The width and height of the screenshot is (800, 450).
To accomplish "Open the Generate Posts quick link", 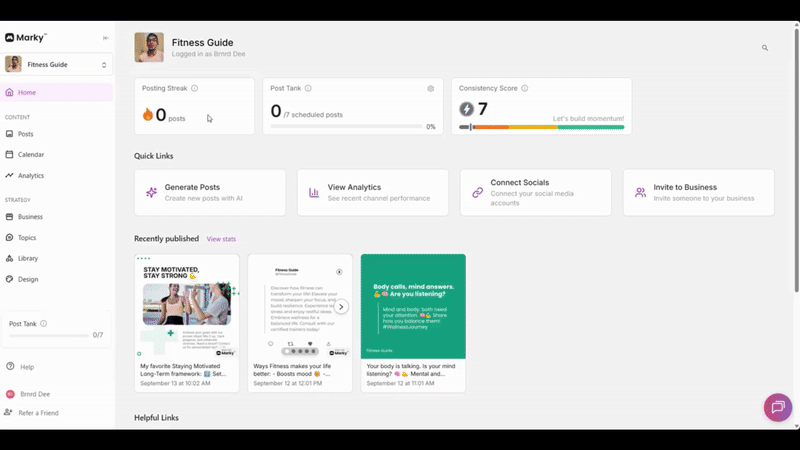I will click(210, 192).
